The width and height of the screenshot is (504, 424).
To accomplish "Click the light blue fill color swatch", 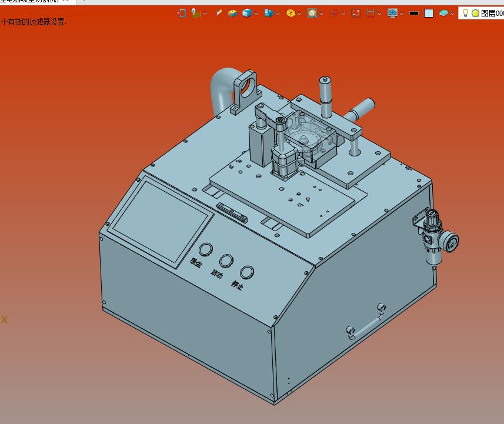I will point(429,13).
